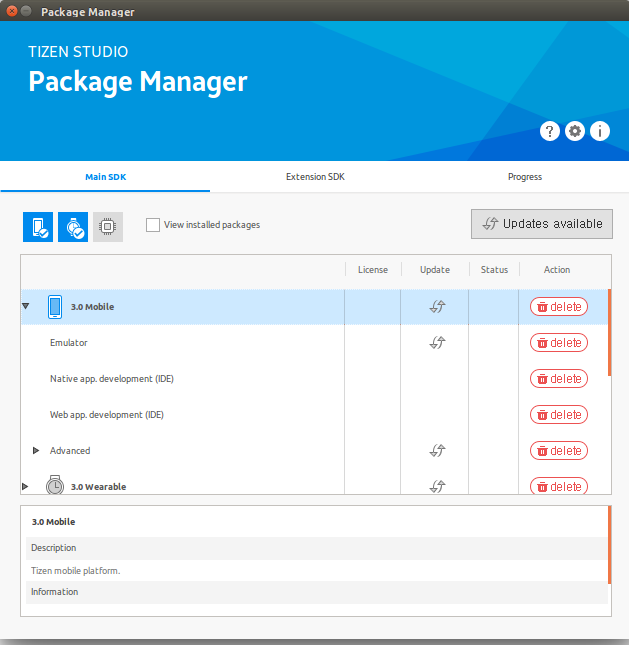
Task: Switch to the Extension SDK tab
Action: (314, 177)
